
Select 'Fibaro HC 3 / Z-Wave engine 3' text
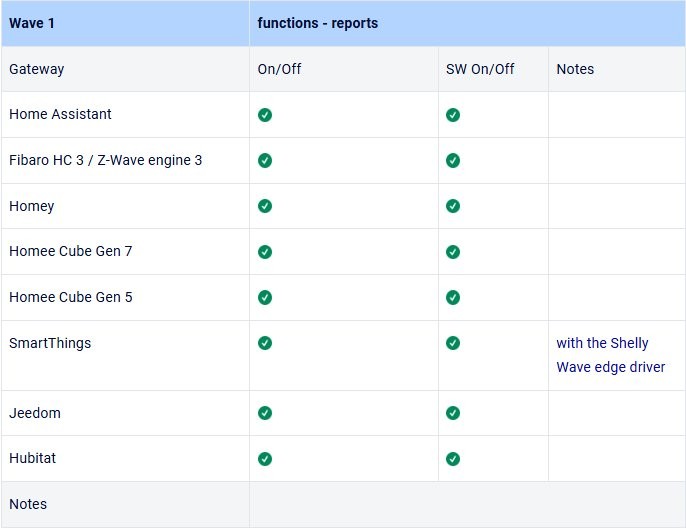(x=105, y=160)
